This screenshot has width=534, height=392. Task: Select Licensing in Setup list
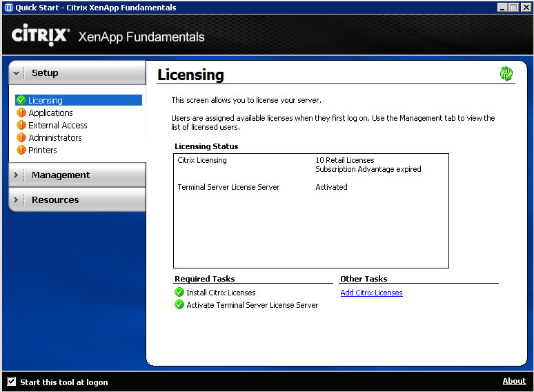79,100
